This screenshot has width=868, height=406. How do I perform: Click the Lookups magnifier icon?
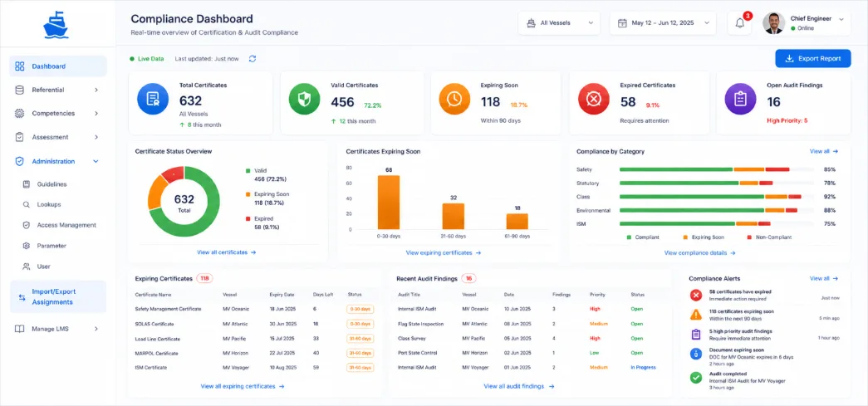pos(26,204)
